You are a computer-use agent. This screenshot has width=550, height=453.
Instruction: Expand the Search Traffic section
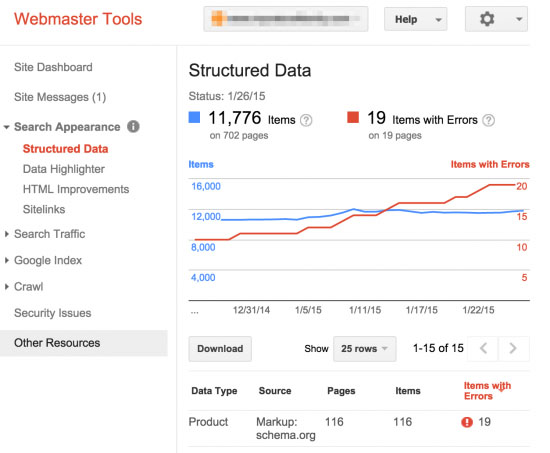click(x=6, y=234)
